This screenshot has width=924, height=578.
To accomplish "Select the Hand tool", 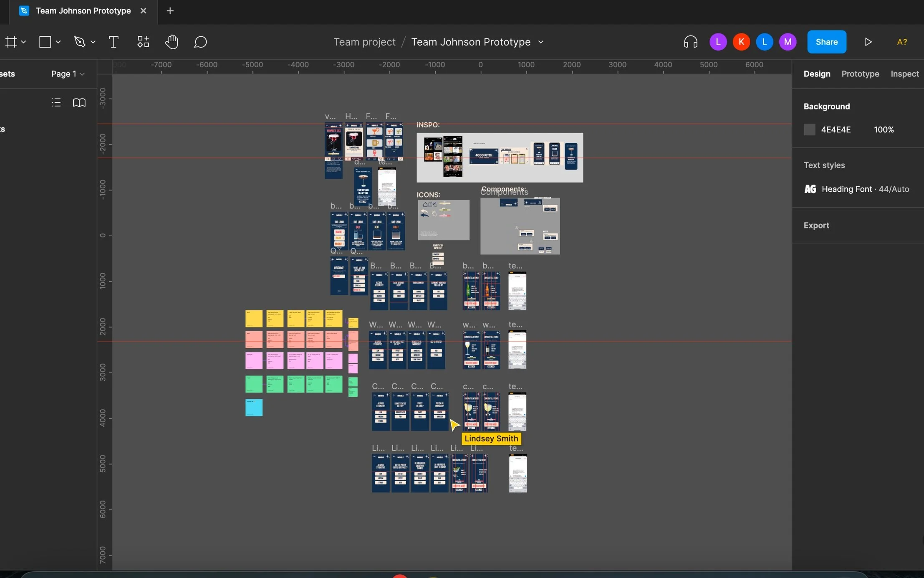I will click(x=172, y=42).
